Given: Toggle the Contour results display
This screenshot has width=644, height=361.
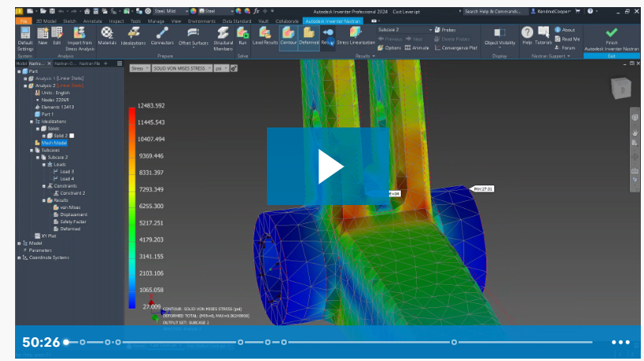Looking at the screenshot, I should (x=288, y=36).
